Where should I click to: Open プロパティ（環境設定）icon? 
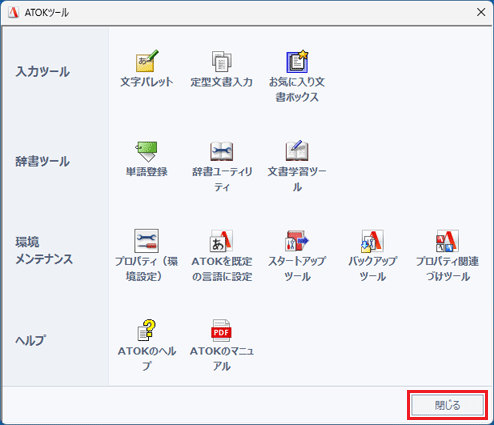[x=146, y=241]
